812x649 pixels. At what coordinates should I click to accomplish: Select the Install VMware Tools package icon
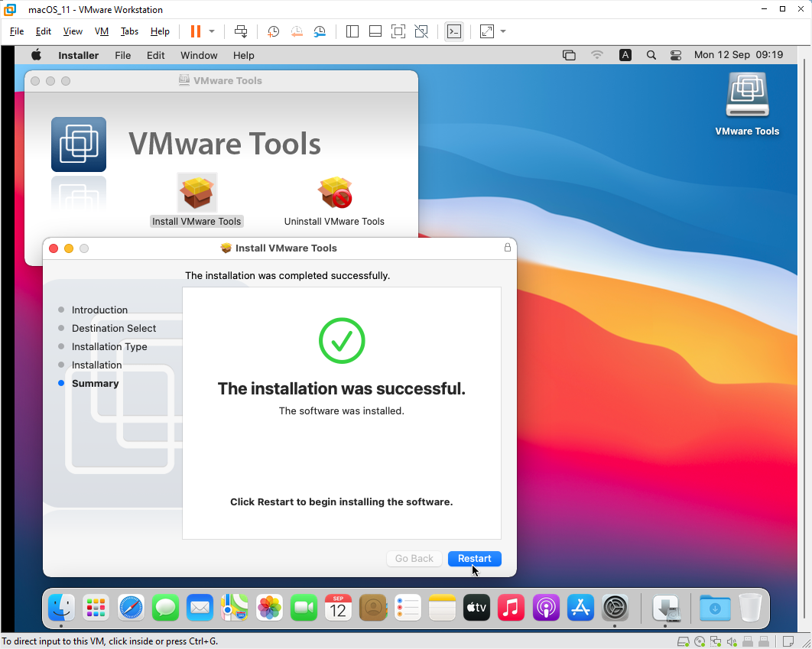pyautogui.click(x=197, y=193)
